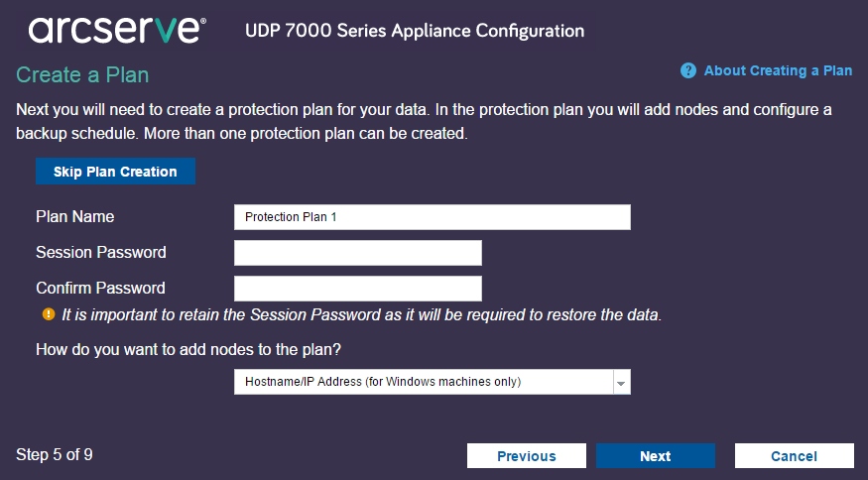Click the arcserve logo
The width and height of the screenshot is (868, 480).
point(117,30)
